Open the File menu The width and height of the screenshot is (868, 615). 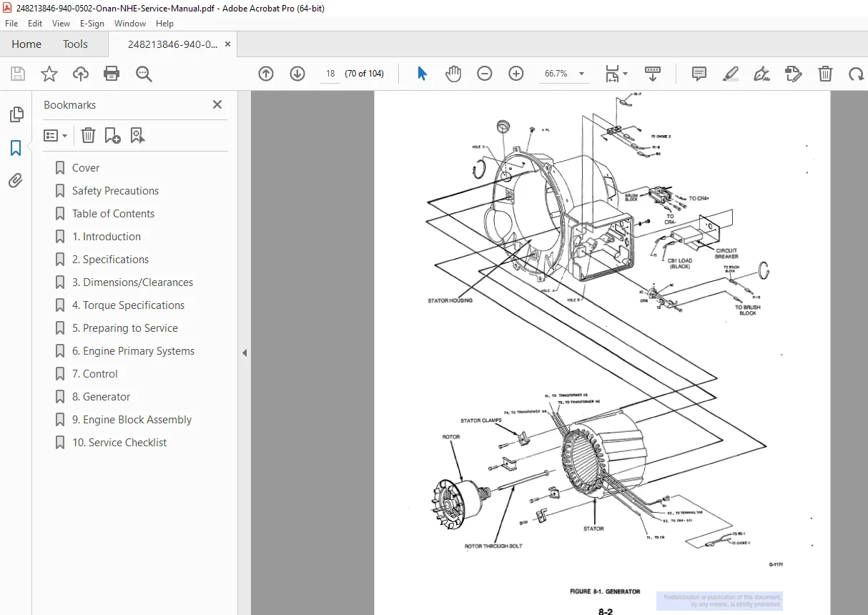click(x=11, y=24)
